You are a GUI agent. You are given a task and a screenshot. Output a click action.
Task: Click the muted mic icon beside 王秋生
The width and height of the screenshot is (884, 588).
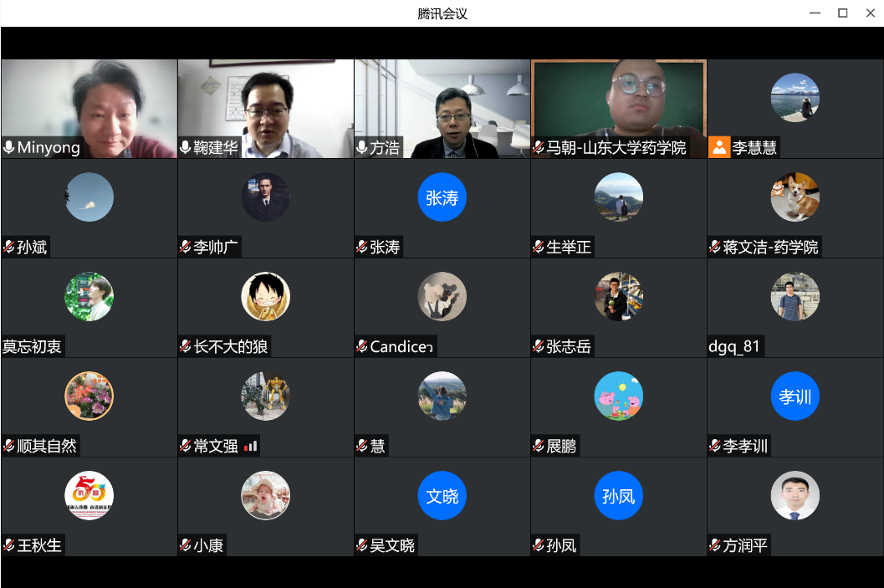[x=9, y=546]
